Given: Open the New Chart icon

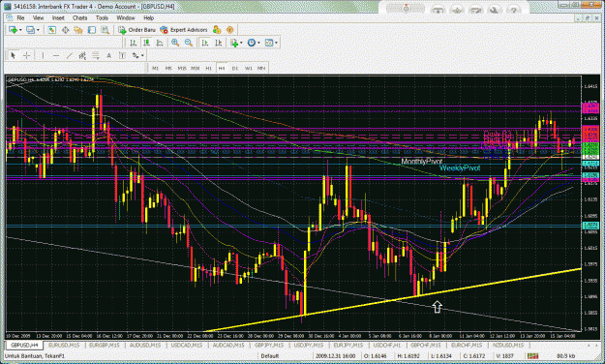Looking at the screenshot, I should [13, 30].
